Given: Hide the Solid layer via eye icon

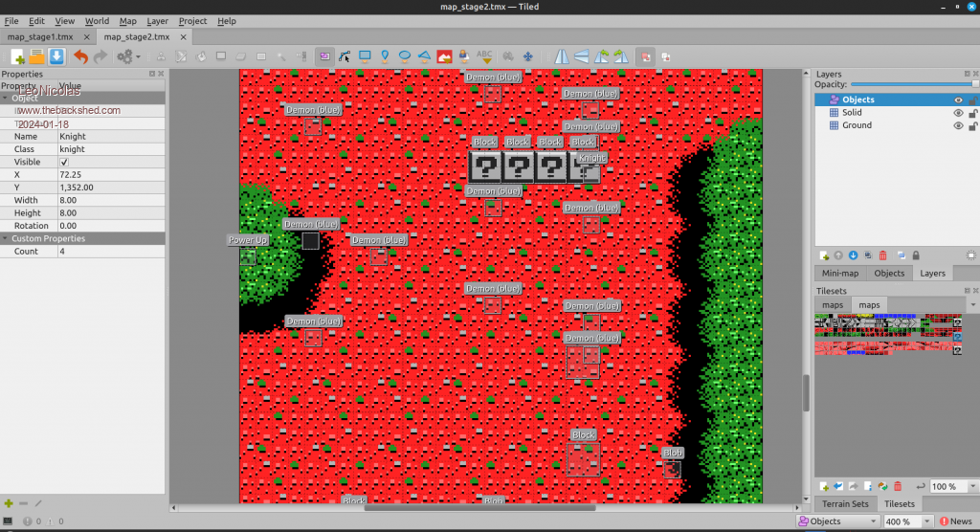Looking at the screenshot, I should pos(958,113).
